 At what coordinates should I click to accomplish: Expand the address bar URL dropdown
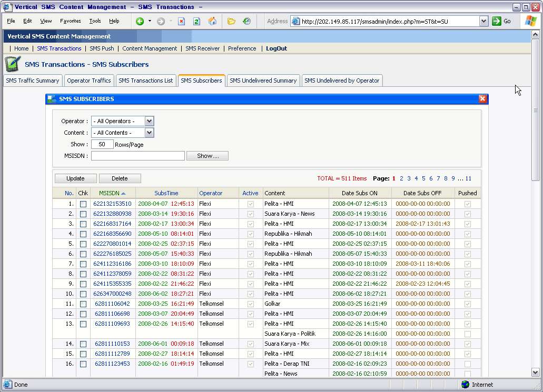483,21
